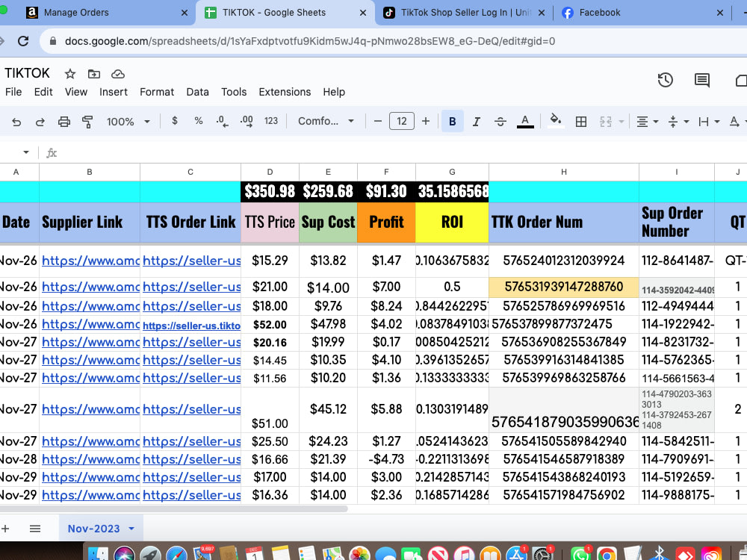Star the TIKTOK document
The height and width of the screenshot is (560, 747).
click(x=70, y=74)
